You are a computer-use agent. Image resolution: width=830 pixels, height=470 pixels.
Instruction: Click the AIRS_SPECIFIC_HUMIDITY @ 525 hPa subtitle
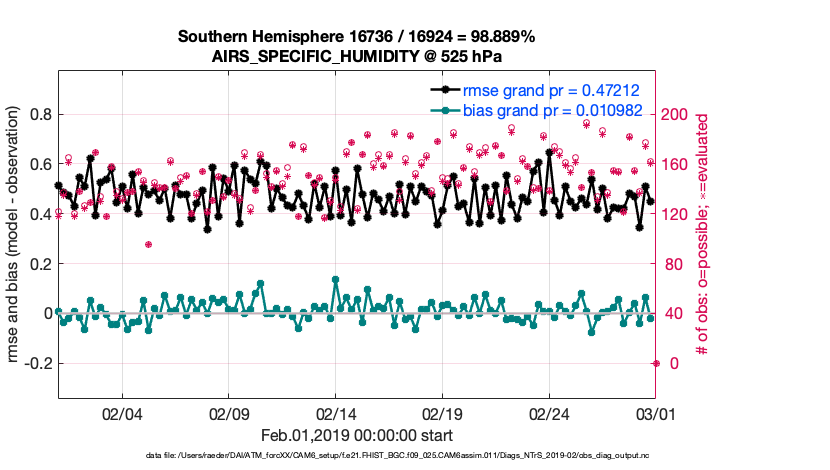coord(356,57)
